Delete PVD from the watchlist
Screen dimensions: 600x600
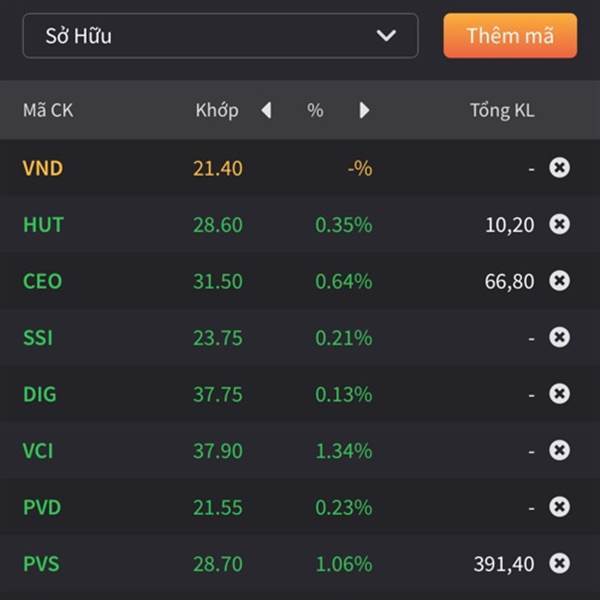(x=559, y=507)
